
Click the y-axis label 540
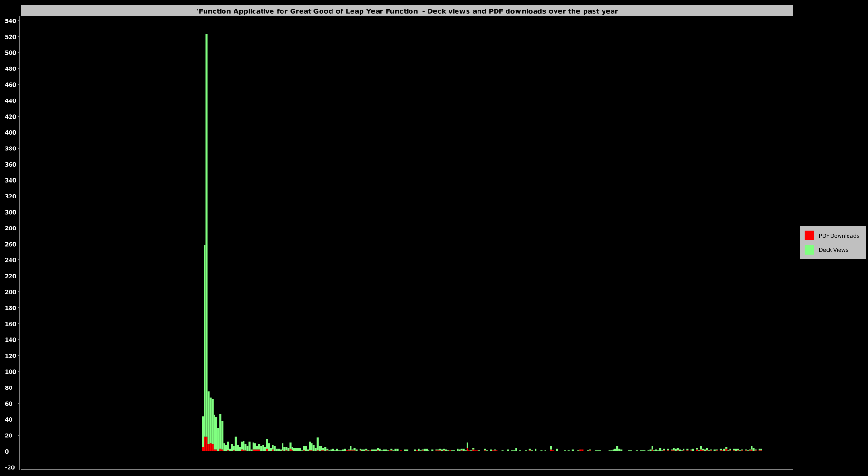coord(10,21)
